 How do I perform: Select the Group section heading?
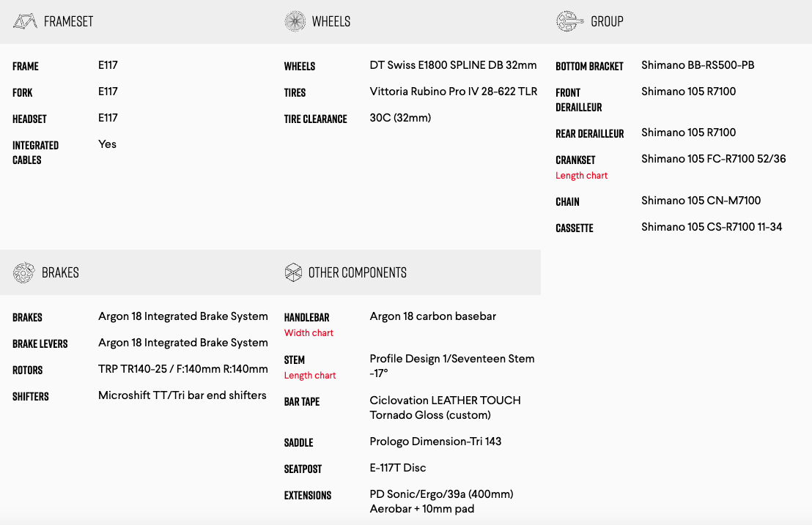(607, 21)
